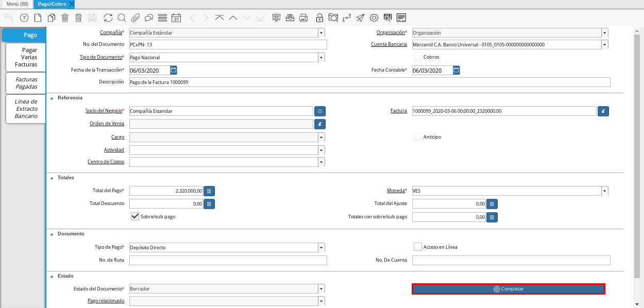
Task: Open the Menú (68) tab
Action: coord(17,4)
